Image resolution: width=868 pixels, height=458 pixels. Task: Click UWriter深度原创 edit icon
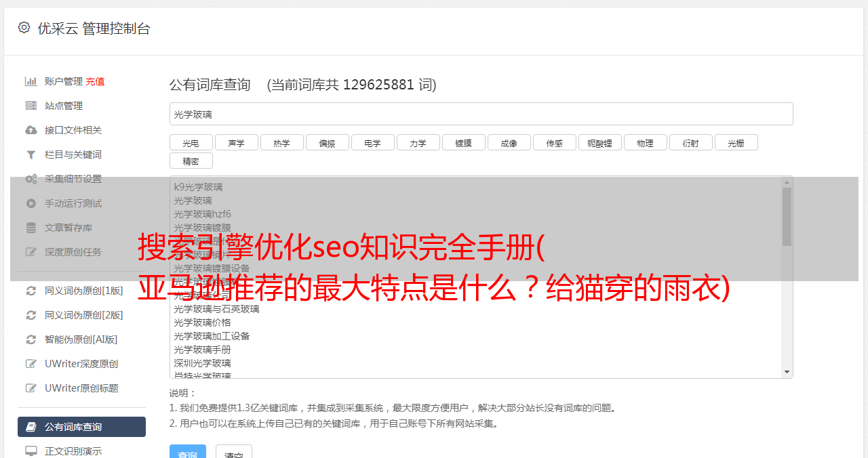31,364
